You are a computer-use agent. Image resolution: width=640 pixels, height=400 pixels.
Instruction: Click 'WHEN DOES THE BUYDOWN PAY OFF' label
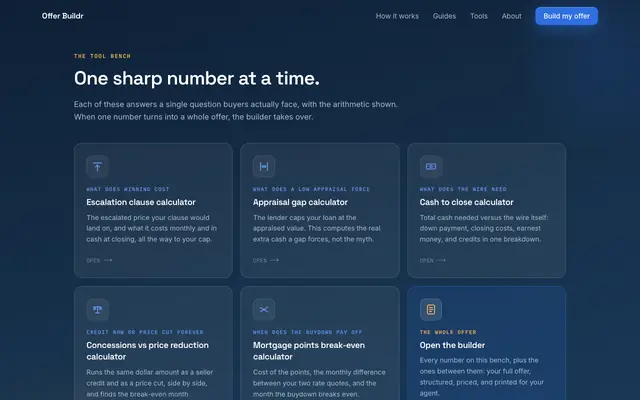[x=307, y=332]
